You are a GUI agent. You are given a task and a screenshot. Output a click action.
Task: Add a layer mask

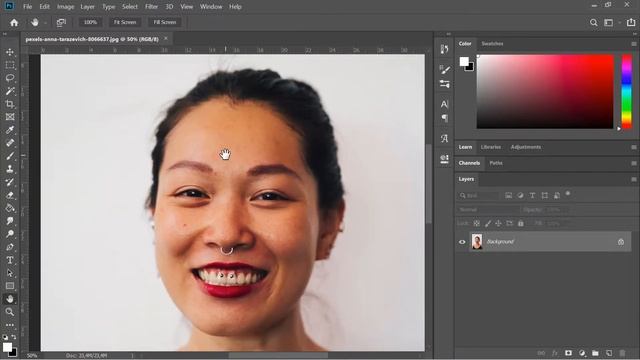coord(568,353)
